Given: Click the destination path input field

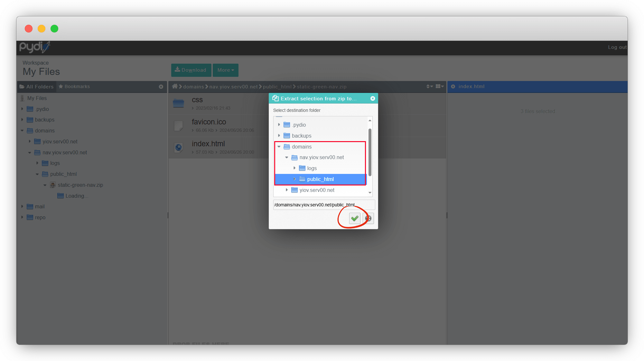Looking at the screenshot, I should pos(324,205).
